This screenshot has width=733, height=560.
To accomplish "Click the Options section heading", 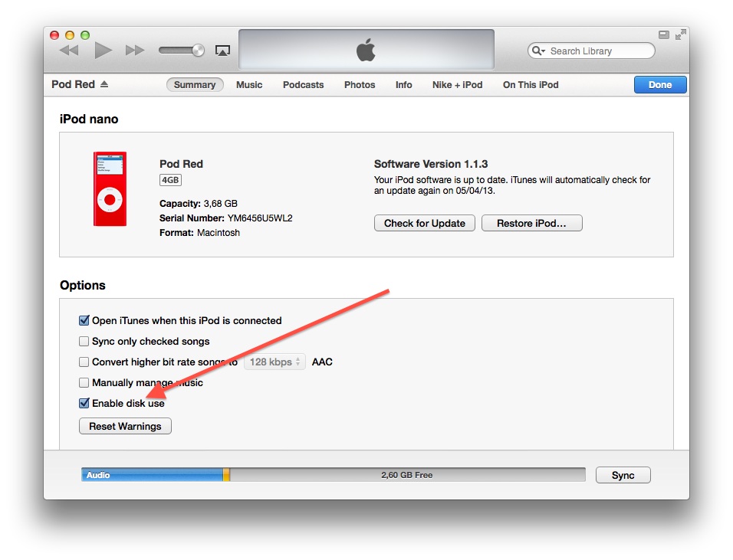I will (x=83, y=286).
